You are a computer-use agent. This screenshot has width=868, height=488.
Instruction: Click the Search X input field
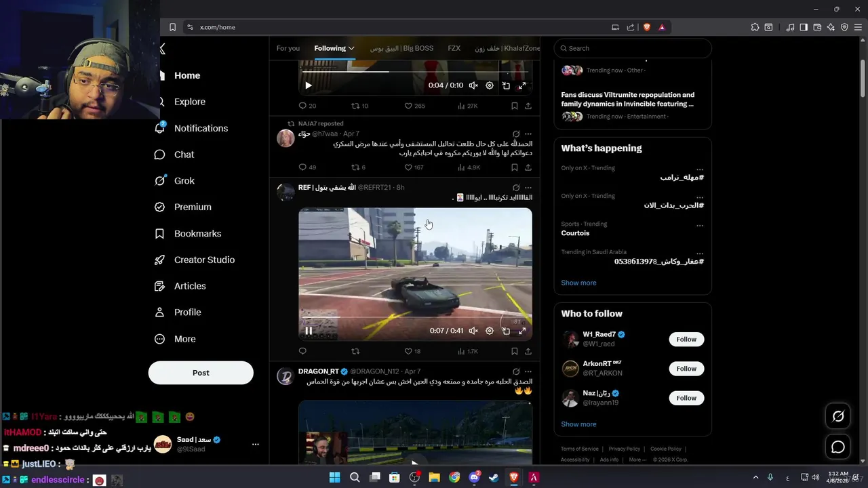click(x=633, y=48)
